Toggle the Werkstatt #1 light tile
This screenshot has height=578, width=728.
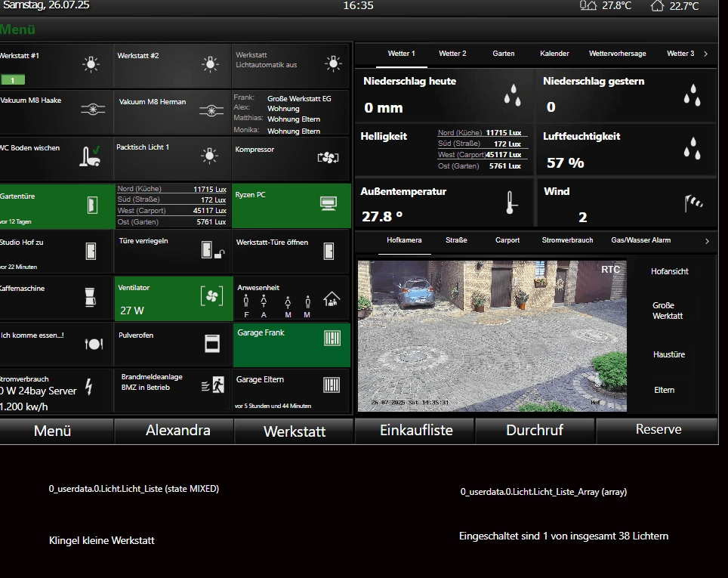pos(56,66)
